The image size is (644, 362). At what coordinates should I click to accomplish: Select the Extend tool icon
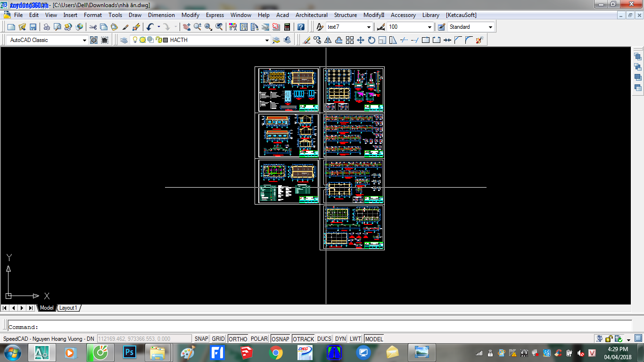415,40
